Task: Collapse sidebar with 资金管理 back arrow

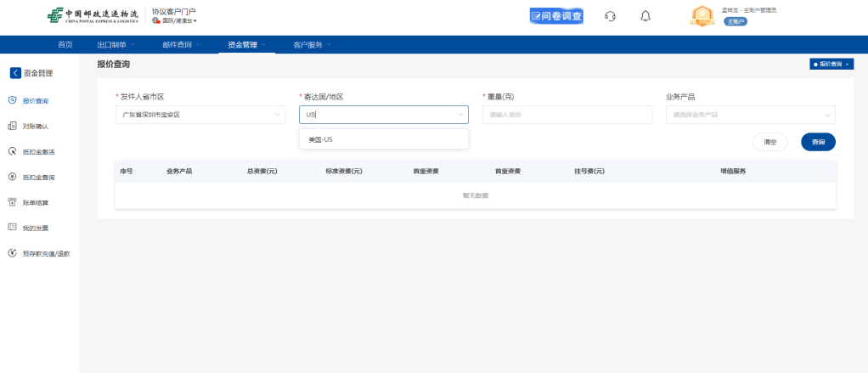Action: [15, 73]
